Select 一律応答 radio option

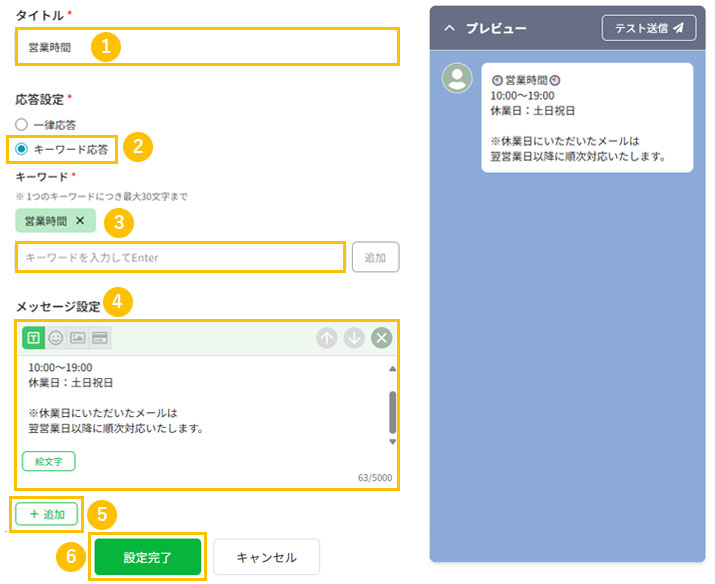22,125
